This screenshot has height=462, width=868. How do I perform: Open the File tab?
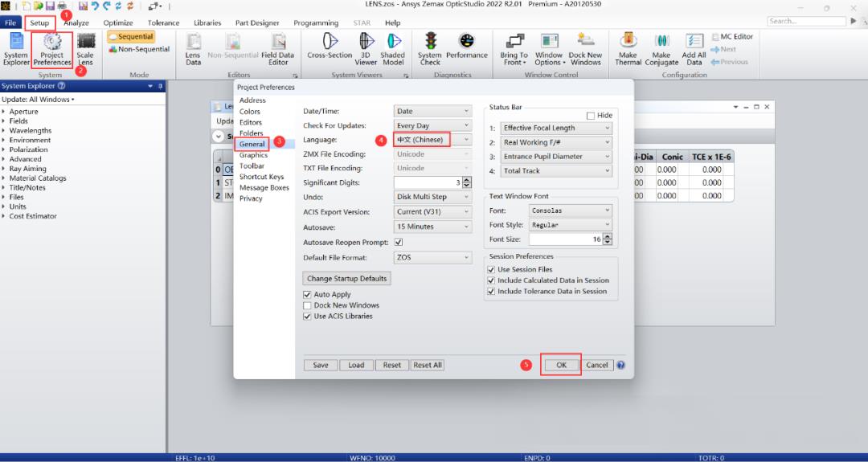[10, 22]
